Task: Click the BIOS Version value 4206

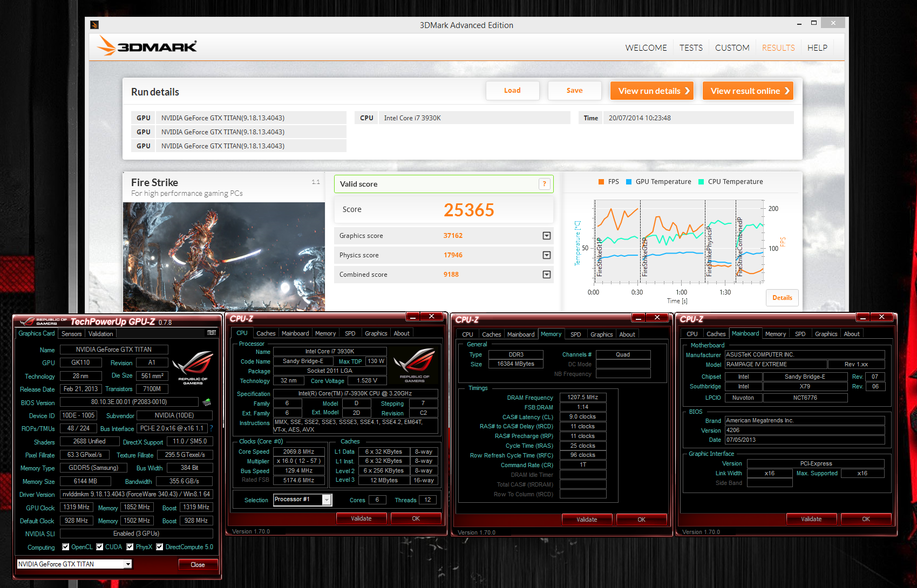Action: pyautogui.click(x=805, y=430)
